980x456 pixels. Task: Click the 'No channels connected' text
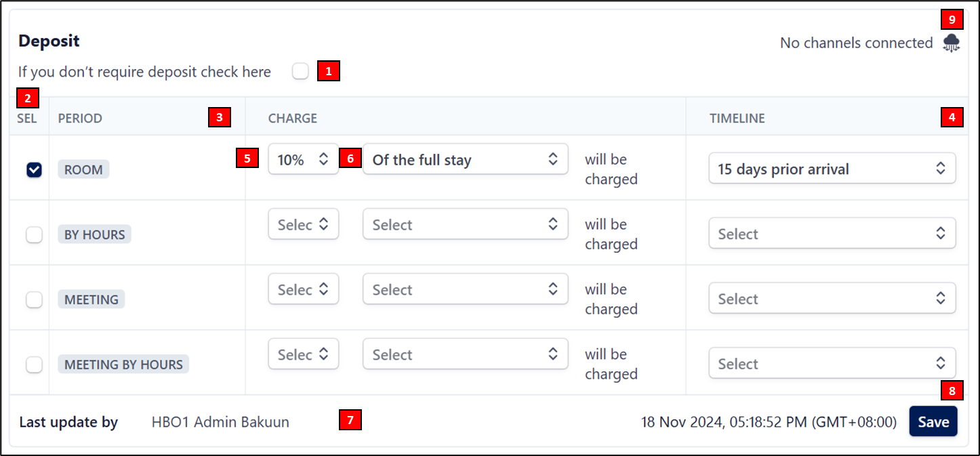(856, 43)
